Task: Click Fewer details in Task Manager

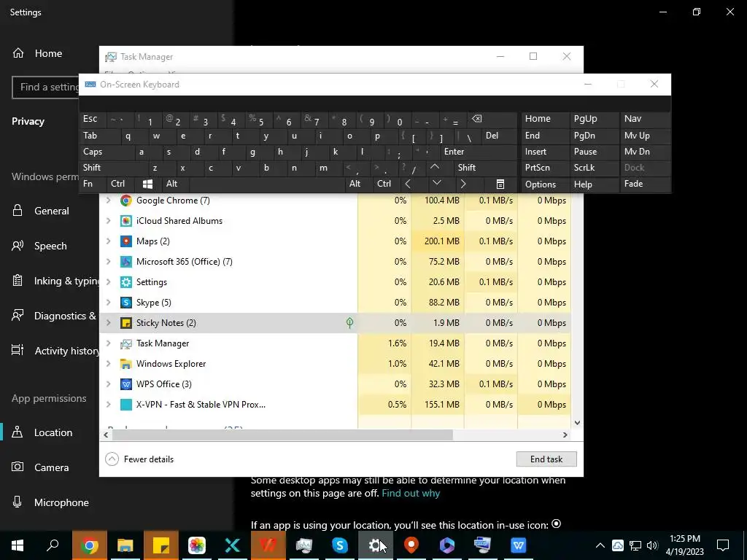Action: click(139, 459)
